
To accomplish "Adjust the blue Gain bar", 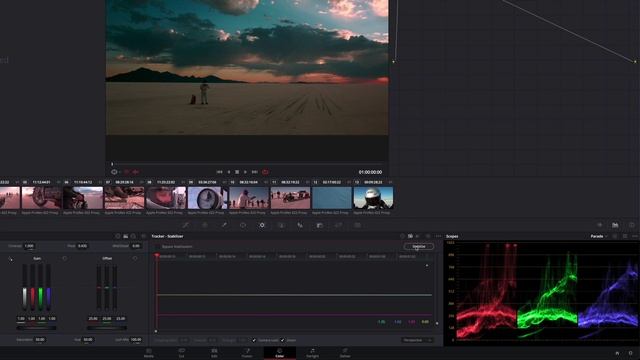I will pyautogui.click(x=49, y=288).
